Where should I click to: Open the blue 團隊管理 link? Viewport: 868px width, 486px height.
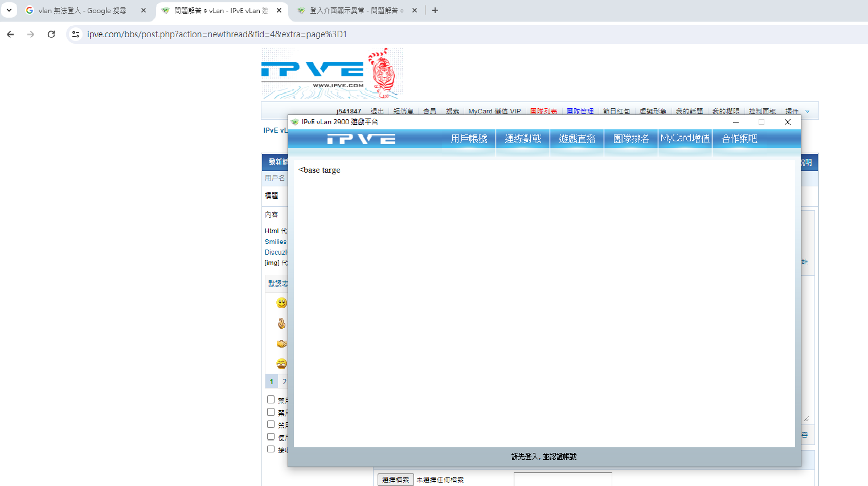[580, 111]
